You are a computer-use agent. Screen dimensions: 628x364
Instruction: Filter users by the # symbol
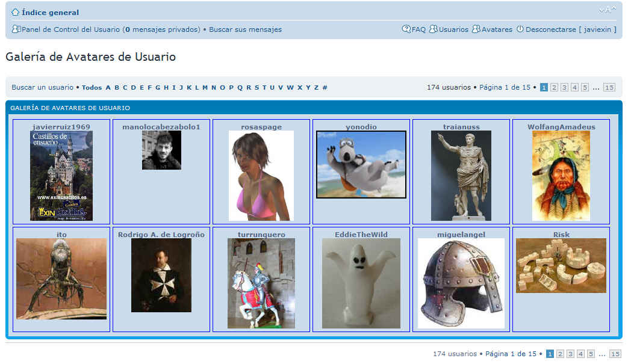[x=325, y=87]
